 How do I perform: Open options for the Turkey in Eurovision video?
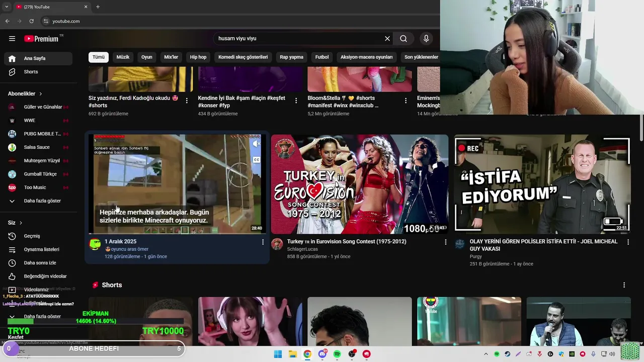(445, 242)
